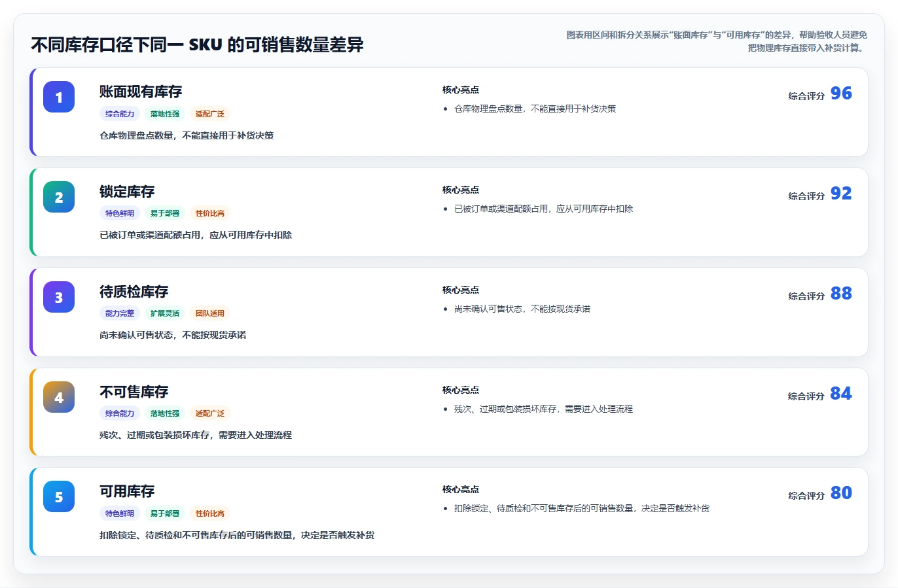This screenshot has height=588, width=898.
Task: Open the 可用库存 card title
Action: click(127, 491)
